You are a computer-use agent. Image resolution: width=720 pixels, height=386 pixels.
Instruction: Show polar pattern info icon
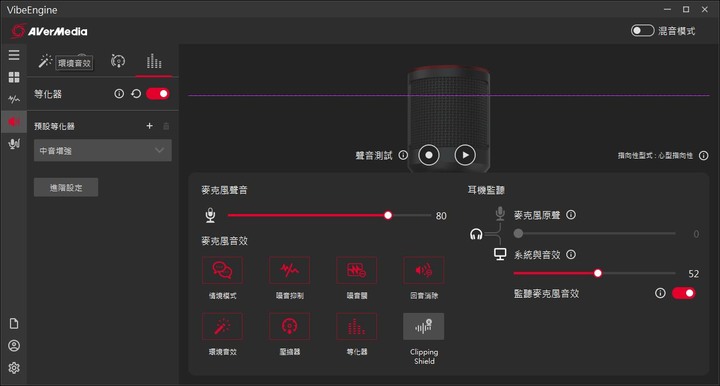(703, 156)
